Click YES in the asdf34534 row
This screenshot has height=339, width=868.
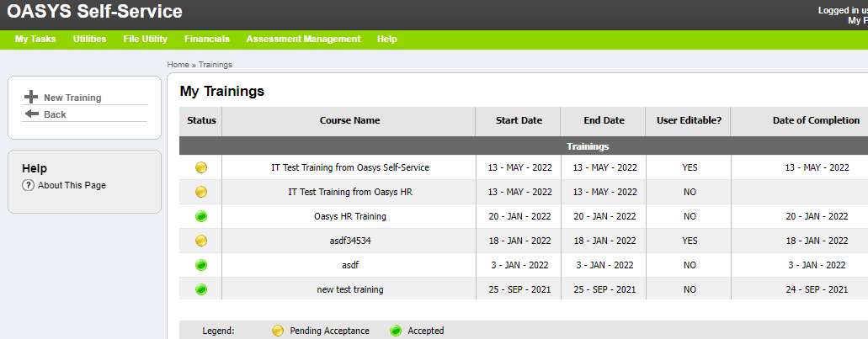(x=690, y=241)
